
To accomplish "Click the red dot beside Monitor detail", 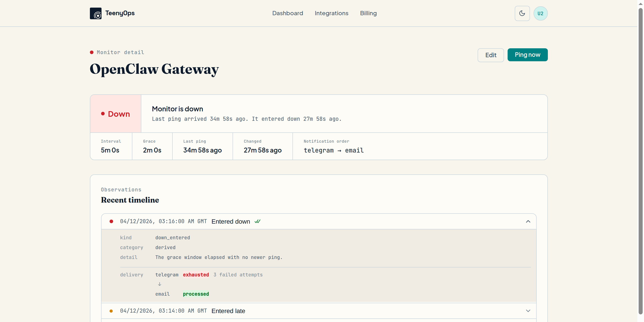I will tap(92, 52).
